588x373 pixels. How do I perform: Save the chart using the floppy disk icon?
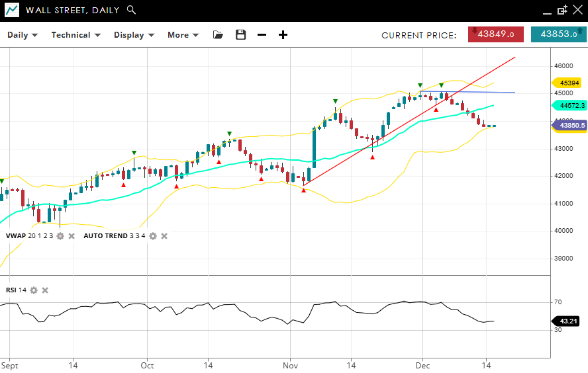point(240,35)
